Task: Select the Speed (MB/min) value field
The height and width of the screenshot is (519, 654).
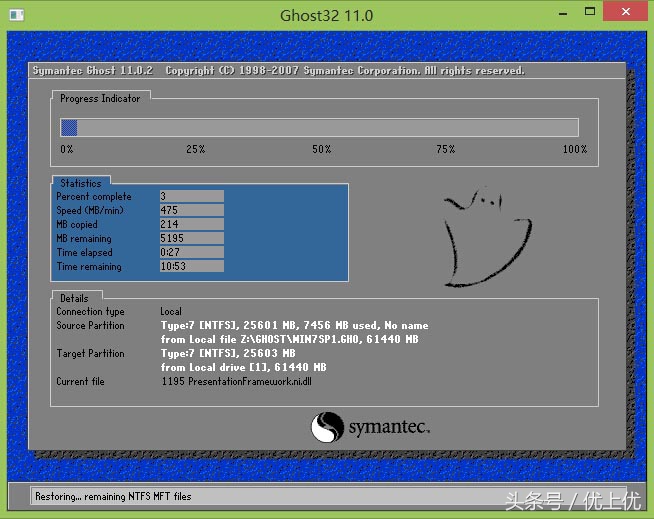Action: pyautogui.click(x=191, y=211)
